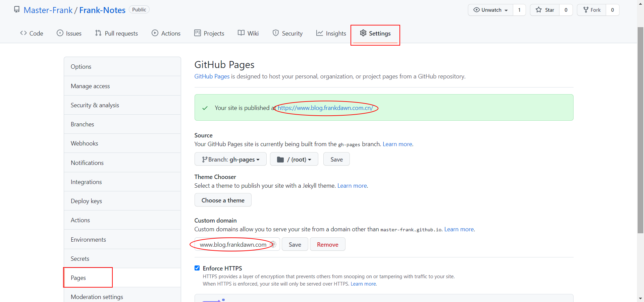Open the Wiki tab

(x=248, y=33)
